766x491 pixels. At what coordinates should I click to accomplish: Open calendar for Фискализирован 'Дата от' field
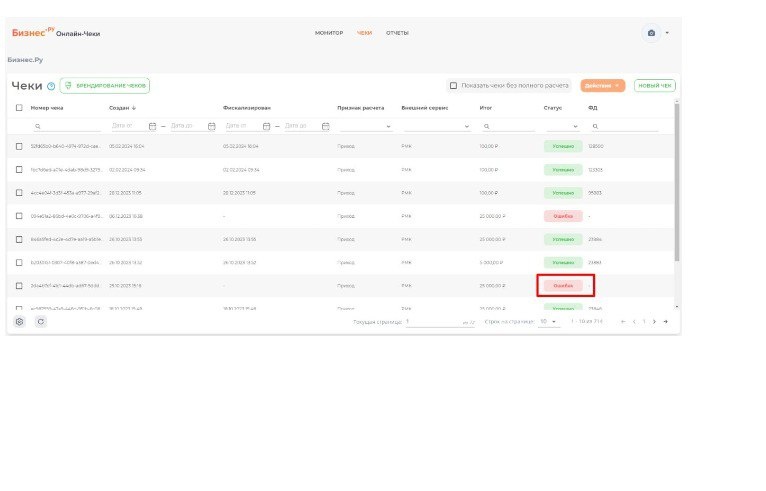point(266,127)
